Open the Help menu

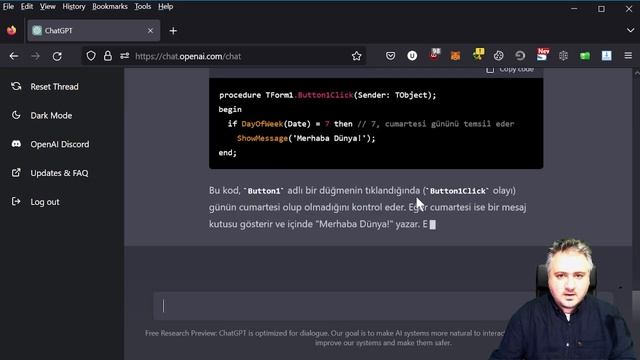(165, 7)
